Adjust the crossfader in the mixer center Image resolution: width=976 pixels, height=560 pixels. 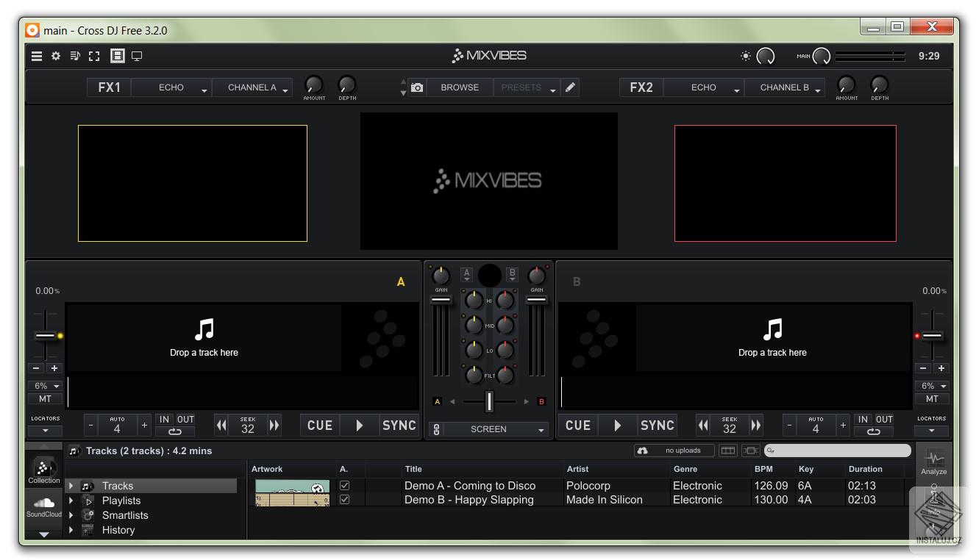(x=488, y=401)
